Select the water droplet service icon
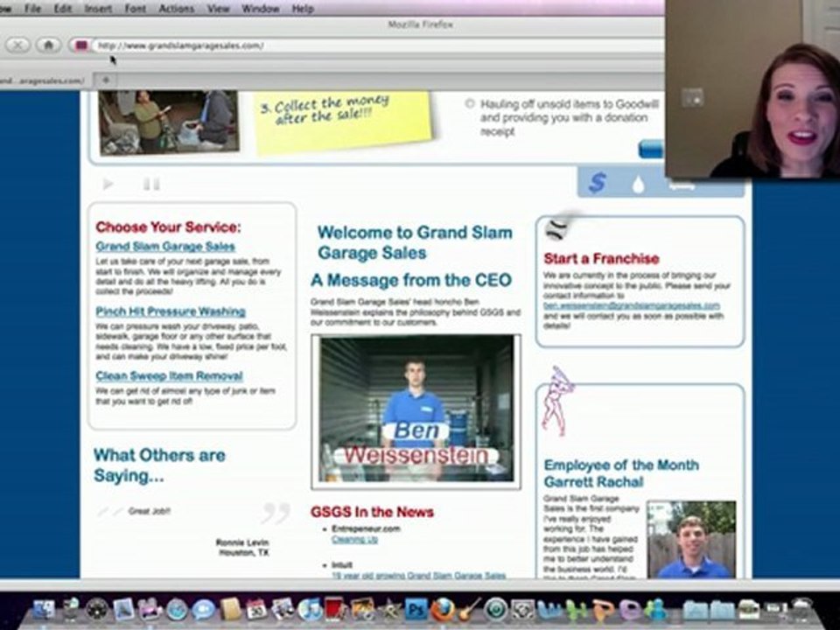The width and height of the screenshot is (840, 630). pyautogui.click(x=638, y=185)
